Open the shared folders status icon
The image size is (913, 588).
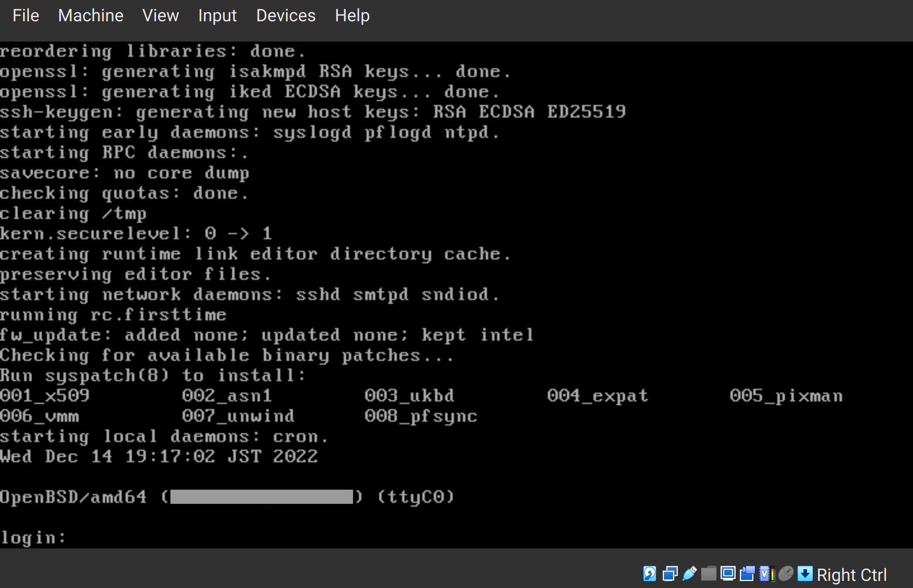709,574
